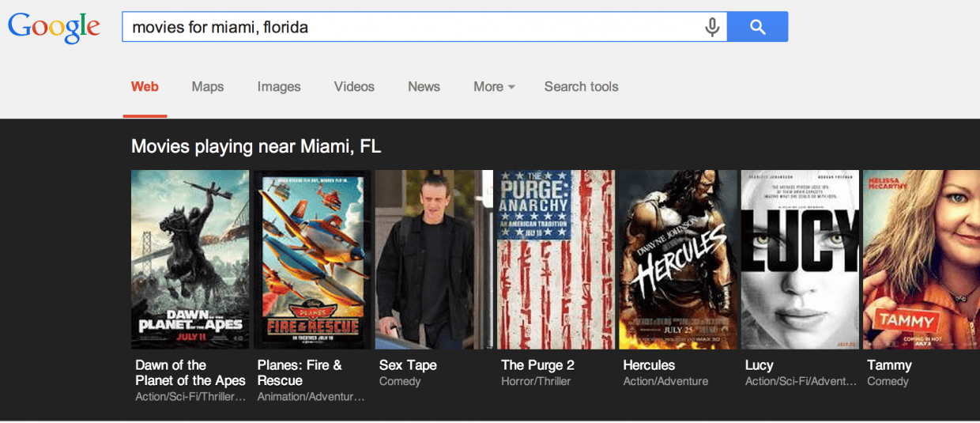
Task: Click in the search query input field
Action: [x=411, y=27]
